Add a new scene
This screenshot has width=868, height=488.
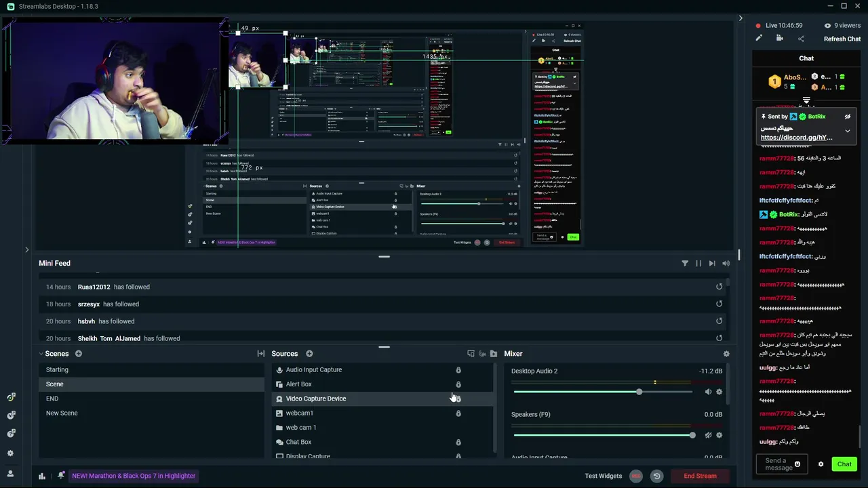pyautogui.click(x=79, y=354)
